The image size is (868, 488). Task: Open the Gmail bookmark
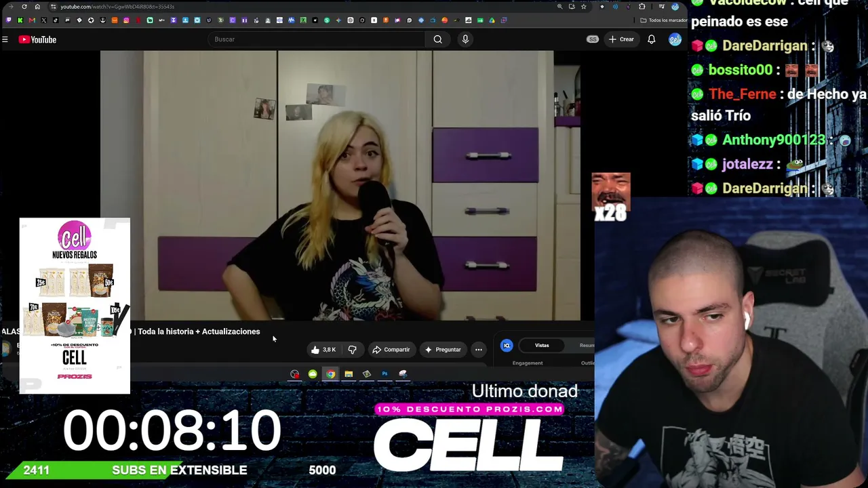[x=32, y=20]
